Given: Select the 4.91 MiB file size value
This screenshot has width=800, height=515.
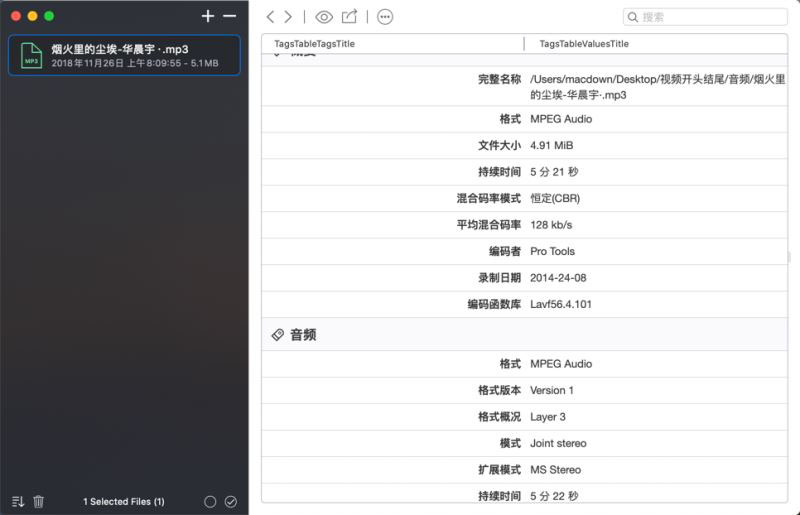Looking at the screenshot, I should click(x=552, y=145).
